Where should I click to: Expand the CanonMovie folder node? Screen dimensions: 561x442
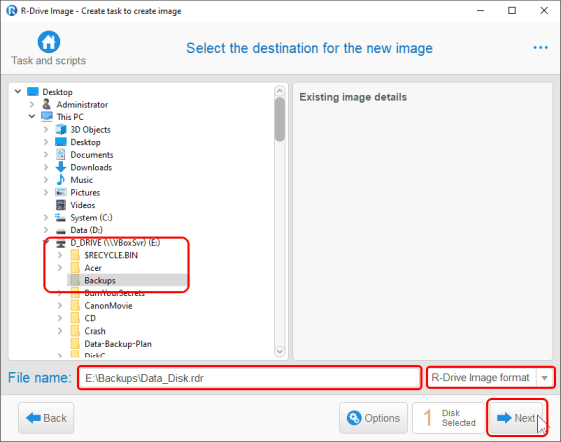click(60, 306)
